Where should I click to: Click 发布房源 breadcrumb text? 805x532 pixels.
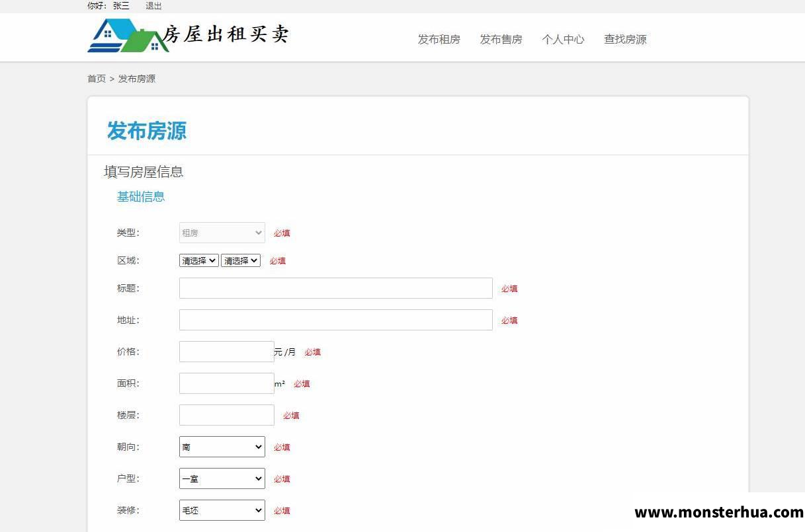click(x=137, y=79)
